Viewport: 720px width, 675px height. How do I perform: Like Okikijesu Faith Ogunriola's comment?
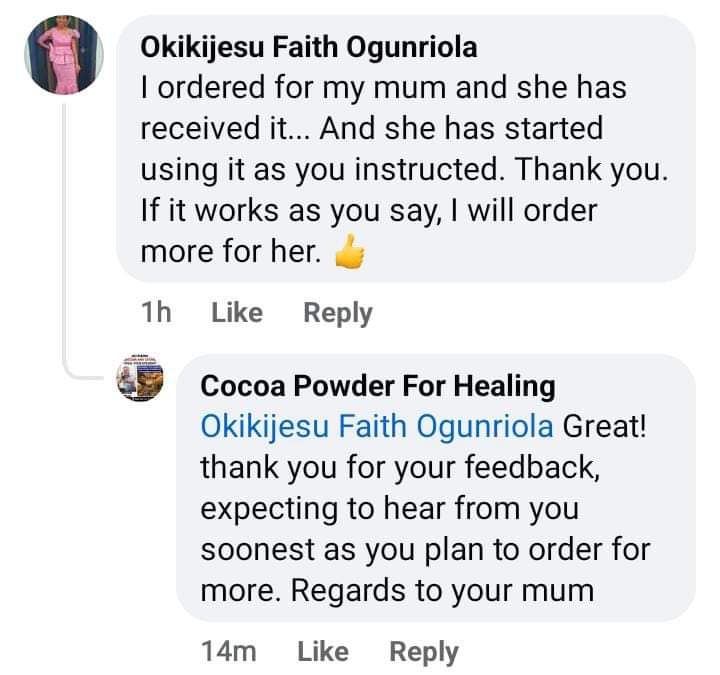pyautogui.click(x=237, y=313)
